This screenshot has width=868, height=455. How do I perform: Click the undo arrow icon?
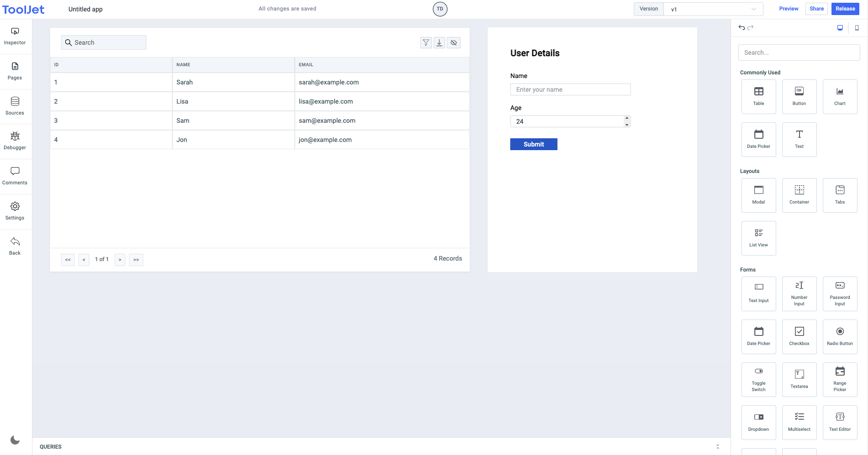[x=742, y=27]
